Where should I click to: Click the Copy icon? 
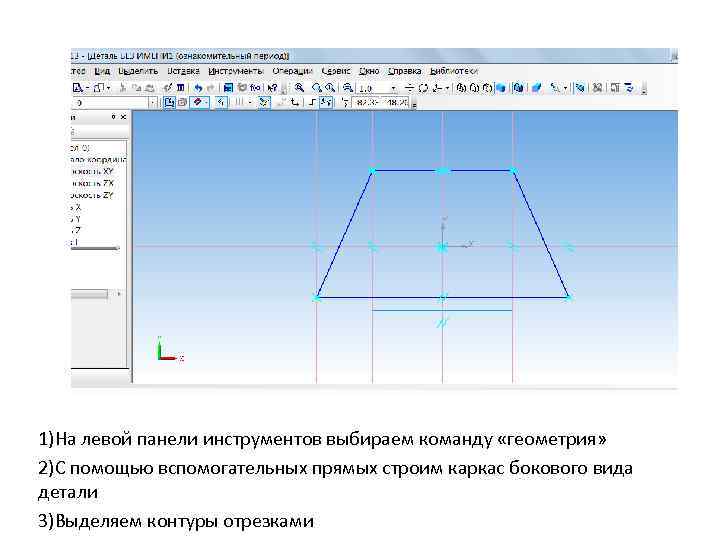pyautogui.click(x=136, y=88)
